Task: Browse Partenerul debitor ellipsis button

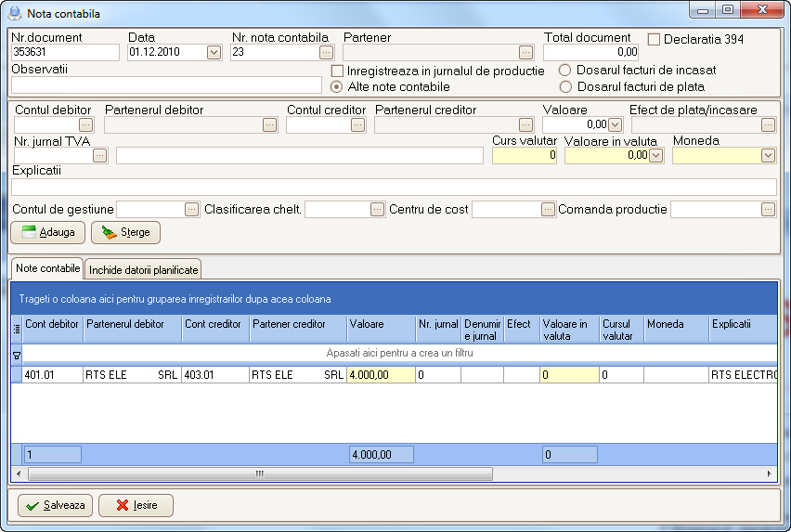Action: (269, 124)
